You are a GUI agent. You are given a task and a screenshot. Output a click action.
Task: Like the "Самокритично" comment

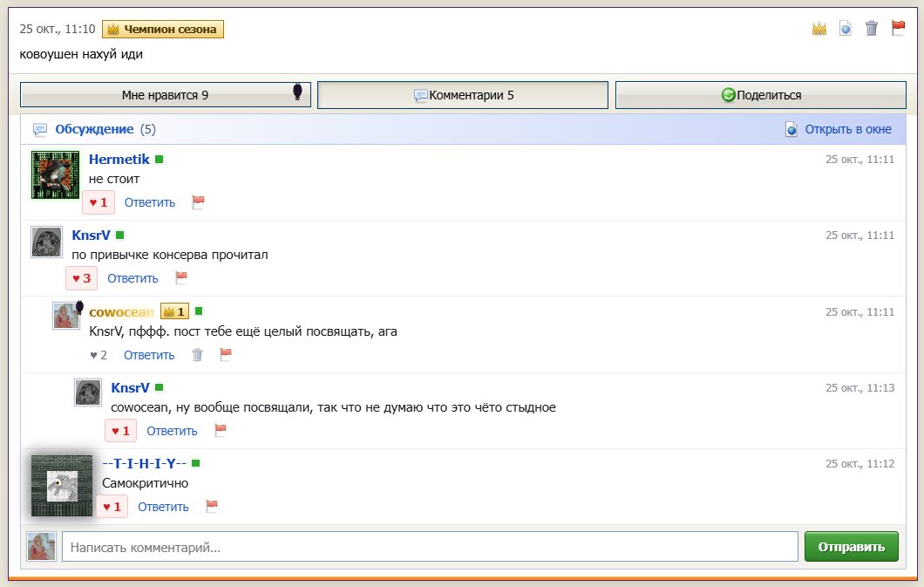112,507
